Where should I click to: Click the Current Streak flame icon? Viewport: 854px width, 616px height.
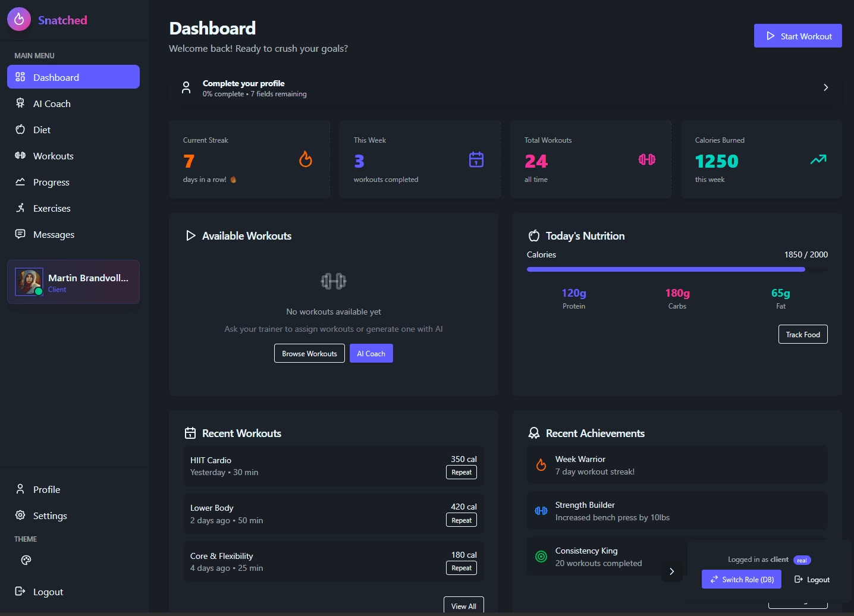306,159
